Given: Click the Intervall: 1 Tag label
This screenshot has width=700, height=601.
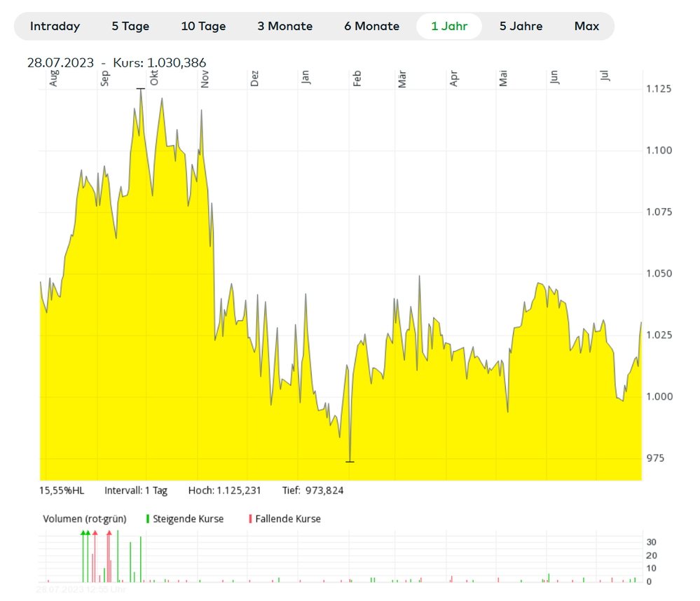Looking at the screenshot, I should [x=136, y=491].
